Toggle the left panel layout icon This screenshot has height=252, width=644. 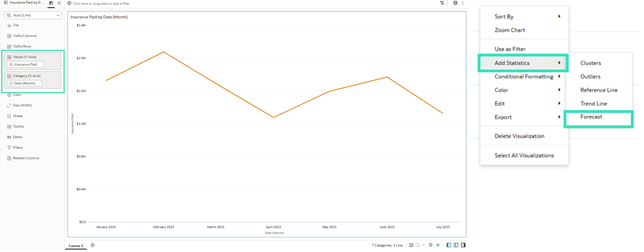(449, 246)
